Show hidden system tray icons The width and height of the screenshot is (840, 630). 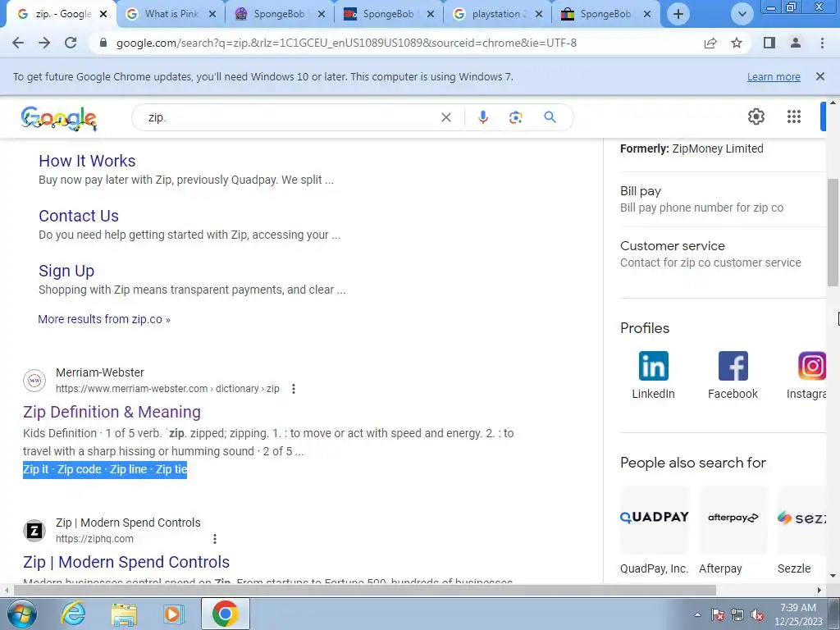click(x=697, y=614)
